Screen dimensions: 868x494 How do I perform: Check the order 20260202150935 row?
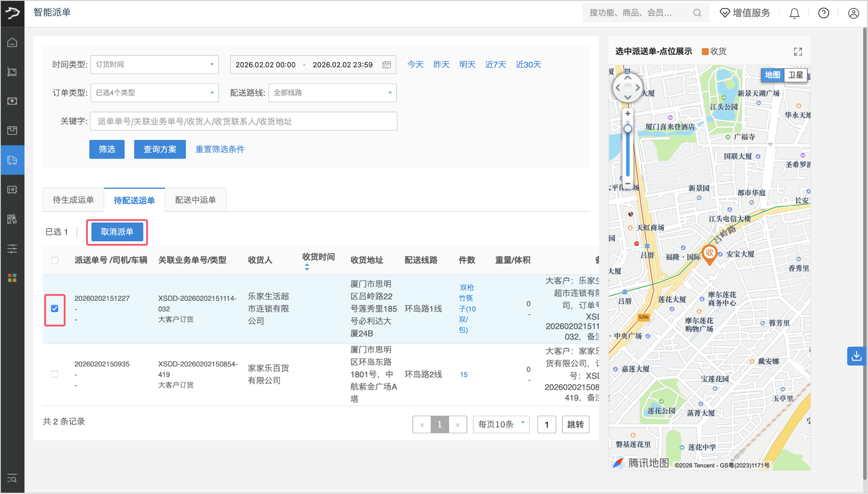[x=55, y=374]
